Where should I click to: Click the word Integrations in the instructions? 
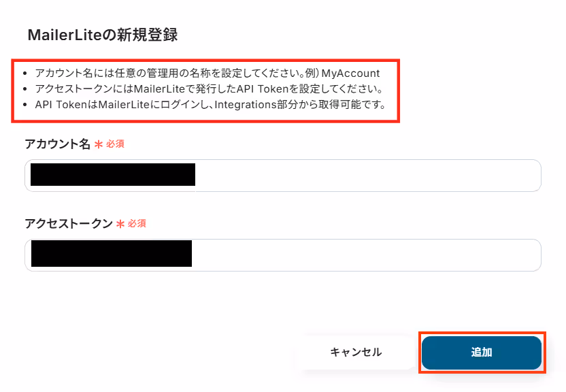pyautogui.click(x=246, y=105)
